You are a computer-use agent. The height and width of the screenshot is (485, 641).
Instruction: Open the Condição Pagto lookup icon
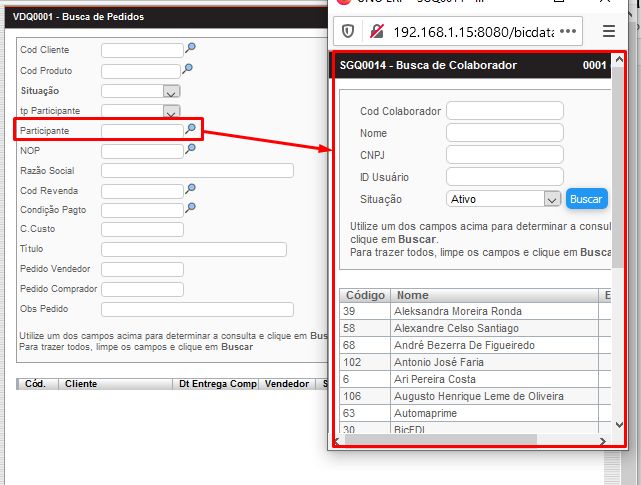point(190,209)
